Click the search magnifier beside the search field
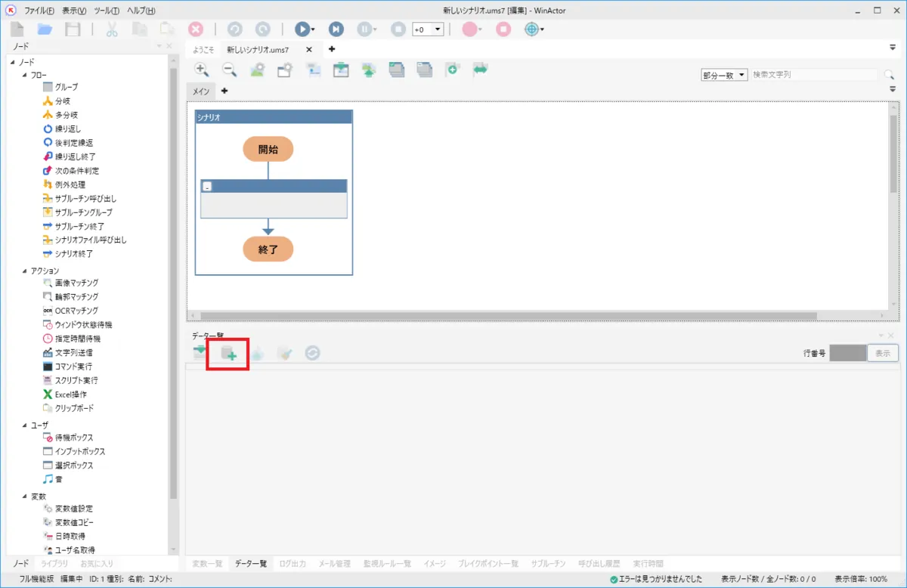 890,74
